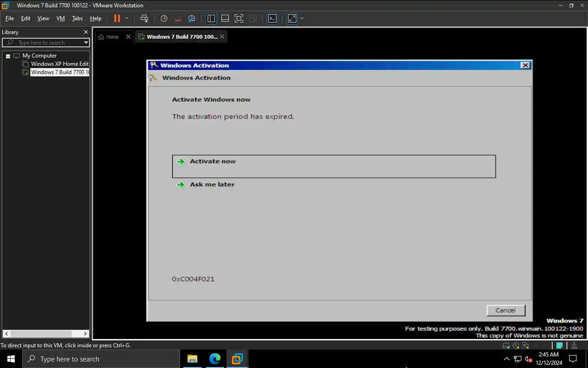
Task: Open Microsoft Edge from the taskbar
Action: [215, 359]
